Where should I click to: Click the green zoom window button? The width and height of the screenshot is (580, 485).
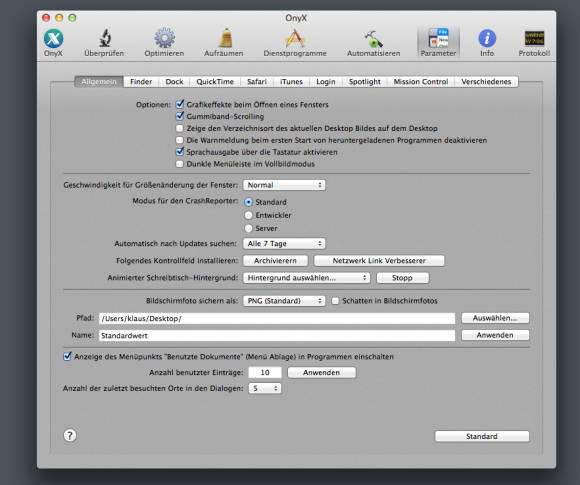[x=72, y=17]
